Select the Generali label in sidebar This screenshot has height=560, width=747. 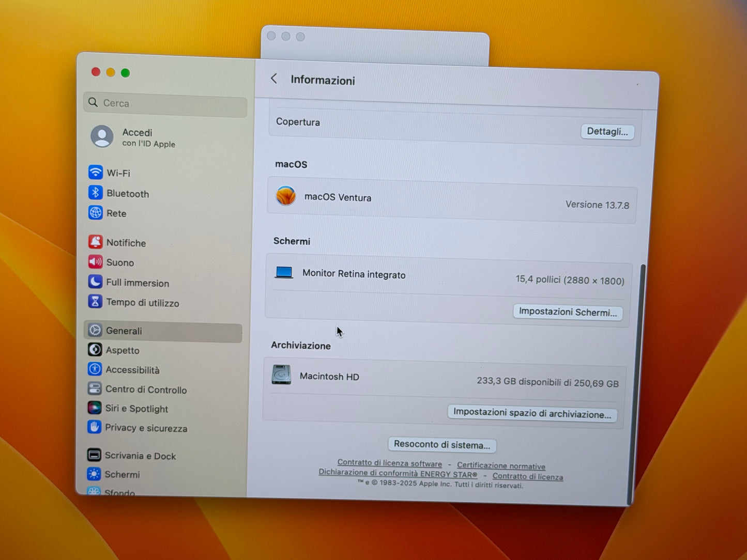[124, 331]
